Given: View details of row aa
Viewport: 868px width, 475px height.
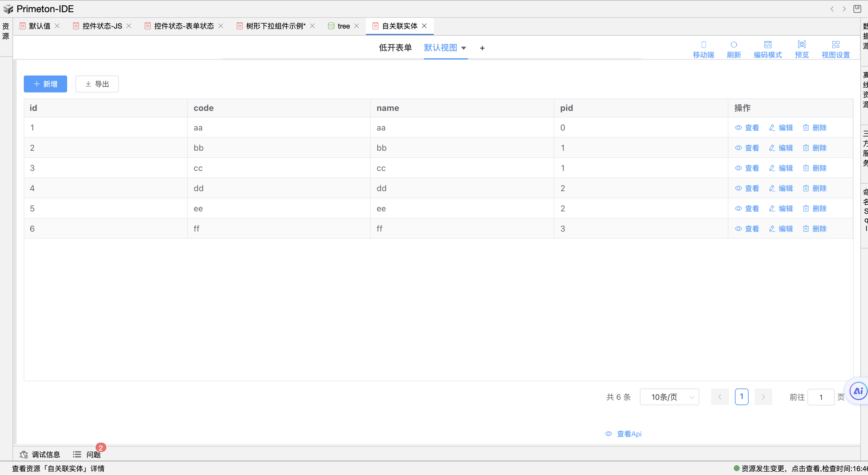Looking at the screenshot, I should [747, 128].
